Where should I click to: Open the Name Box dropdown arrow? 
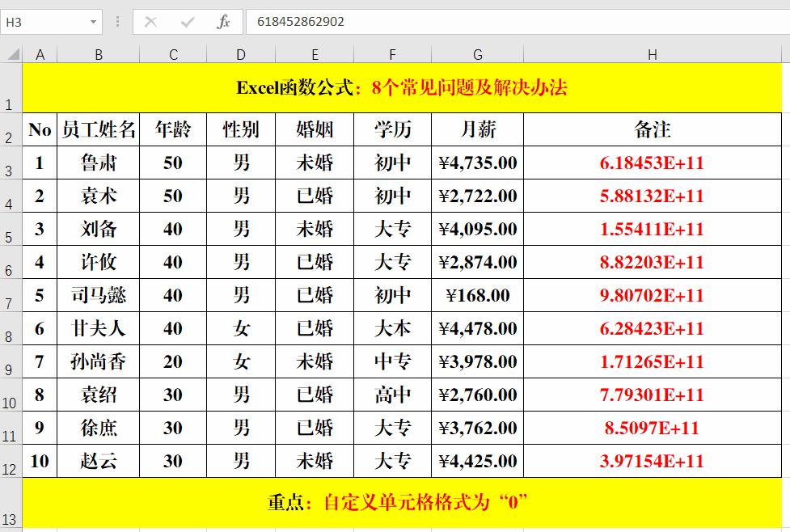(93, 22)
